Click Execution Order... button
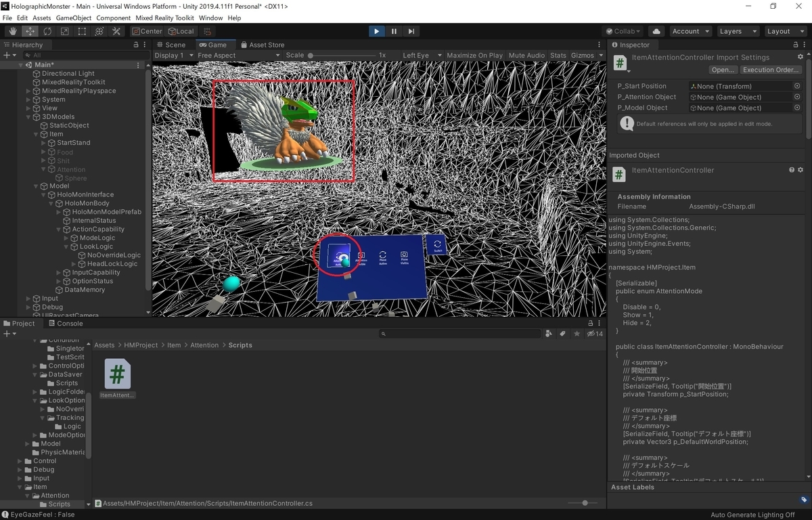812x520 pixels. coord(771,70)
